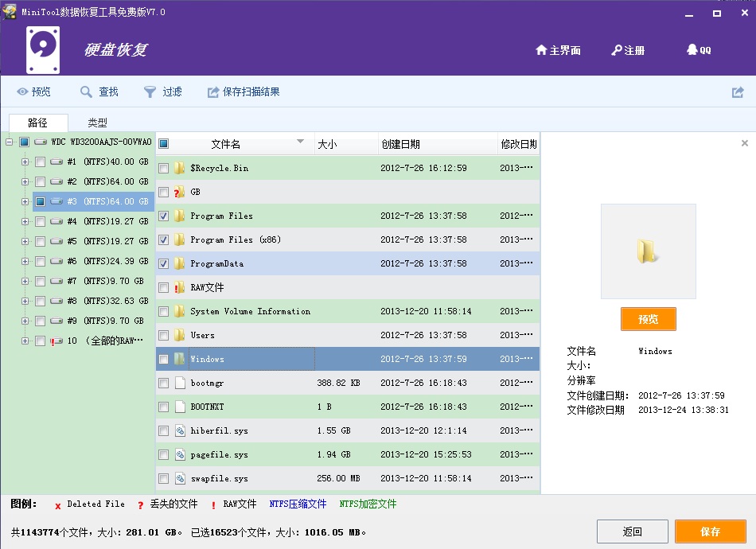Viewport: 756px width, 549px height.
Task: Click the 查找 magnifier icon
Action: coord(86,91)
